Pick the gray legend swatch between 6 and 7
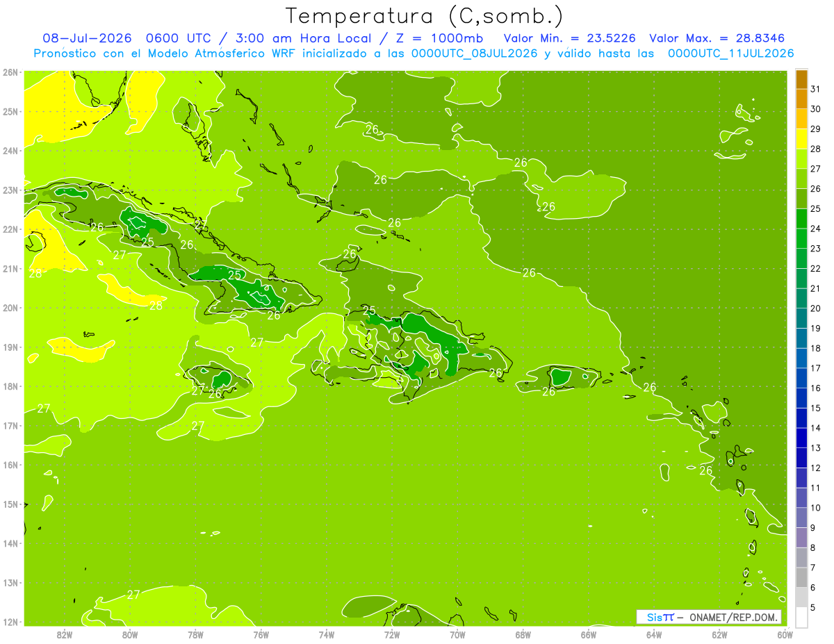The width and height of the screenshot is (834, 644). pyautogui.click(x=801, y=577)
